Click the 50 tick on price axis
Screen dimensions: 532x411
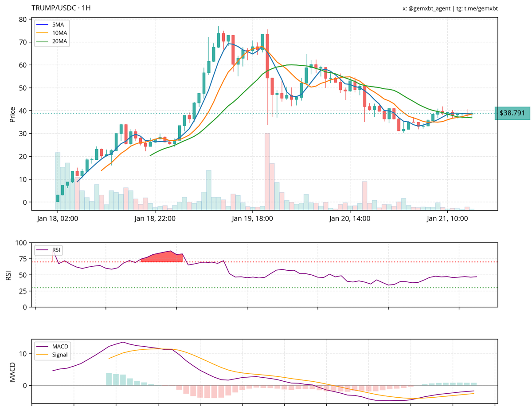pos(23,88)
